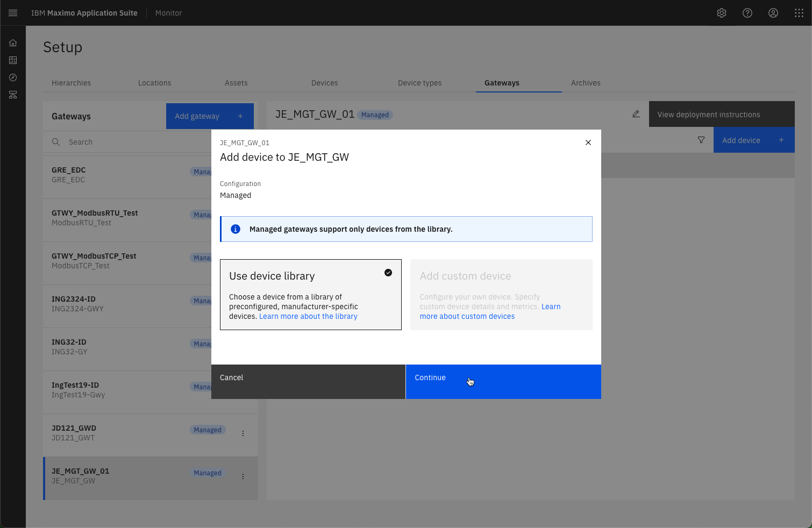Image resolution: width=812 pixels, height=528 pixels.
Task: Click Monitor in the top header
Action: point(168,13)
